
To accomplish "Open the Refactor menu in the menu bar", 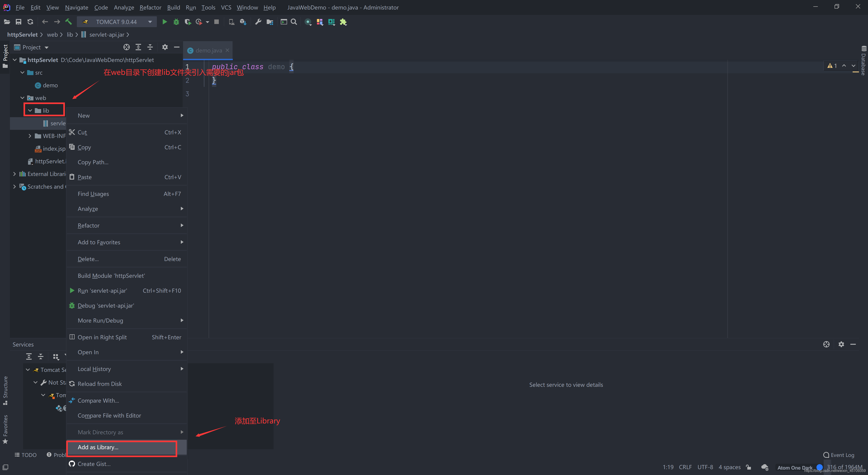I will (x=150, y=7).
